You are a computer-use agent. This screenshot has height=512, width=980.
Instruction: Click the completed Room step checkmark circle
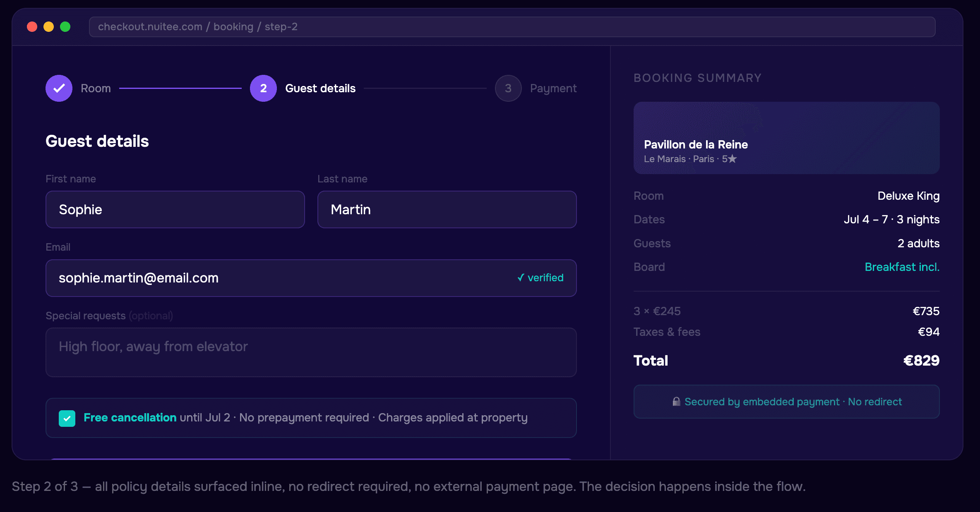tap(59, 88)
